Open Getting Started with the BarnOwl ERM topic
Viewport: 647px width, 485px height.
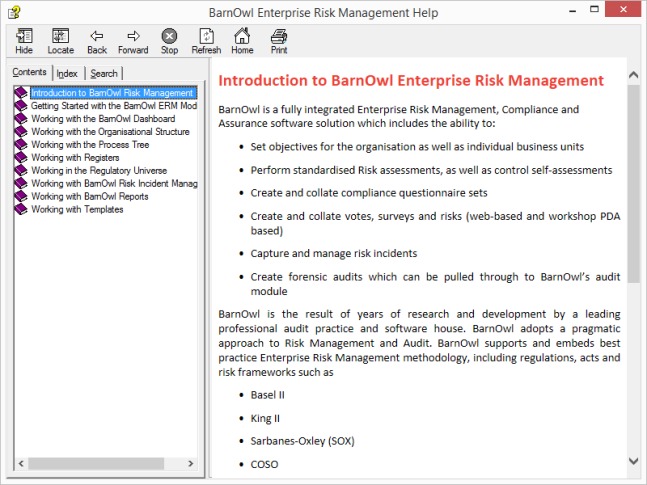[114, 106]
